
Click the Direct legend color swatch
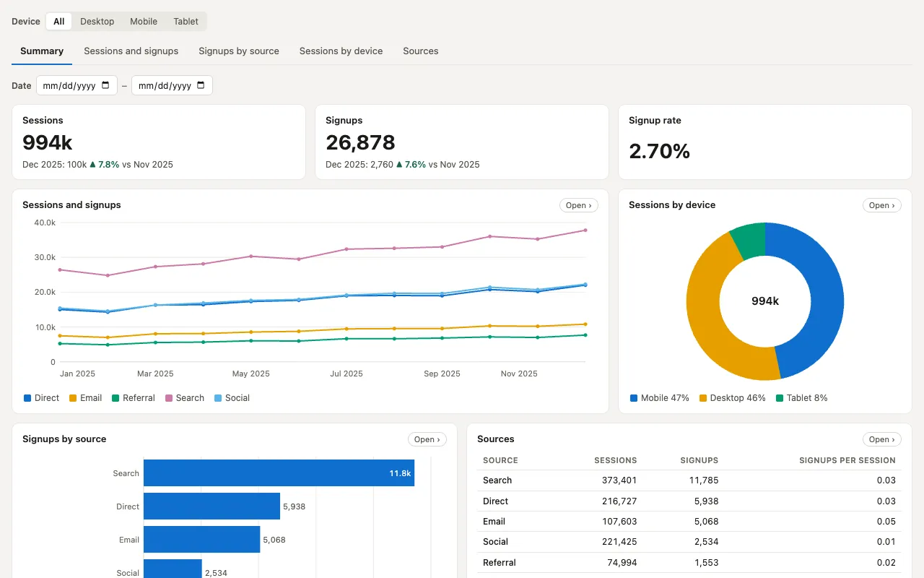pyautogui.click(x=27, y=398)
